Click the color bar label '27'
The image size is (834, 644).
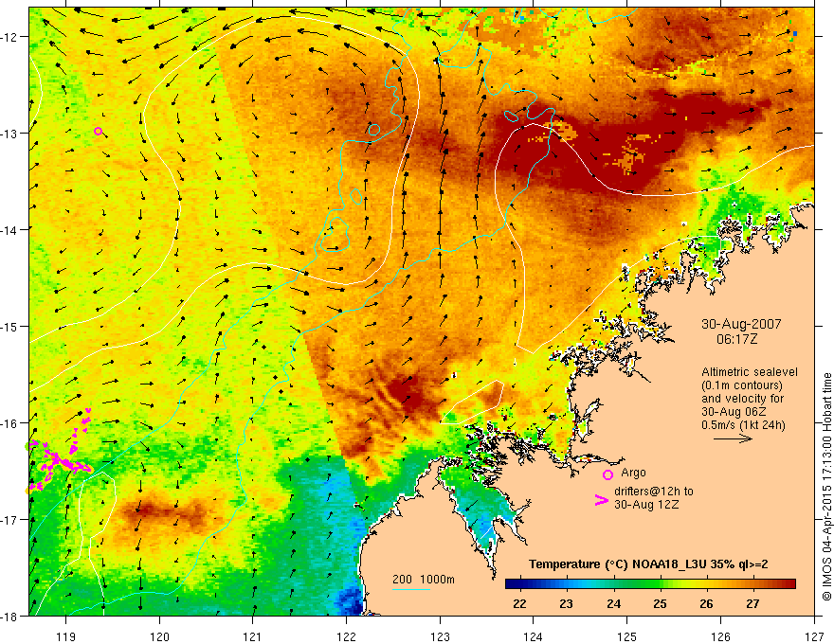click(x=752, y=603)
